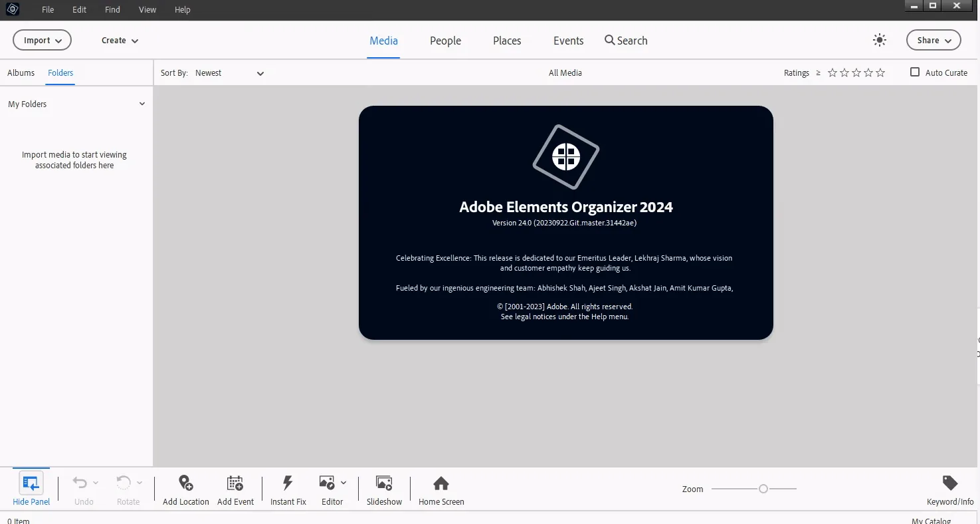Open the Share button menu
The height and width of the screenshot is (524, 980).
(933, 40)
